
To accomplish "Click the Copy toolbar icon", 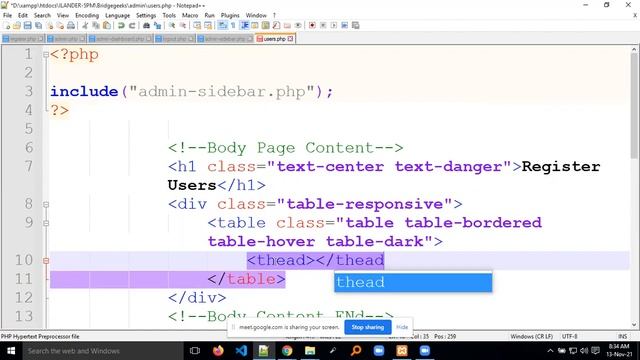I will click(96, 25).
